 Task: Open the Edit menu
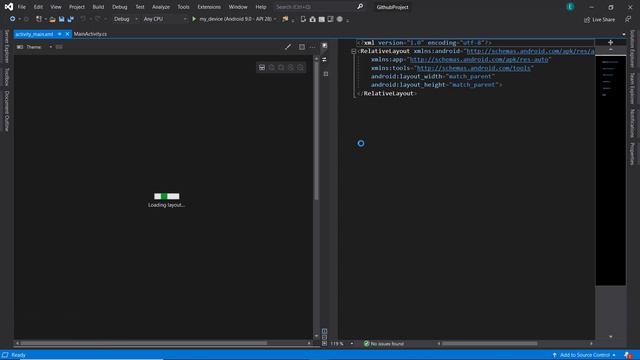pos(38,7)
